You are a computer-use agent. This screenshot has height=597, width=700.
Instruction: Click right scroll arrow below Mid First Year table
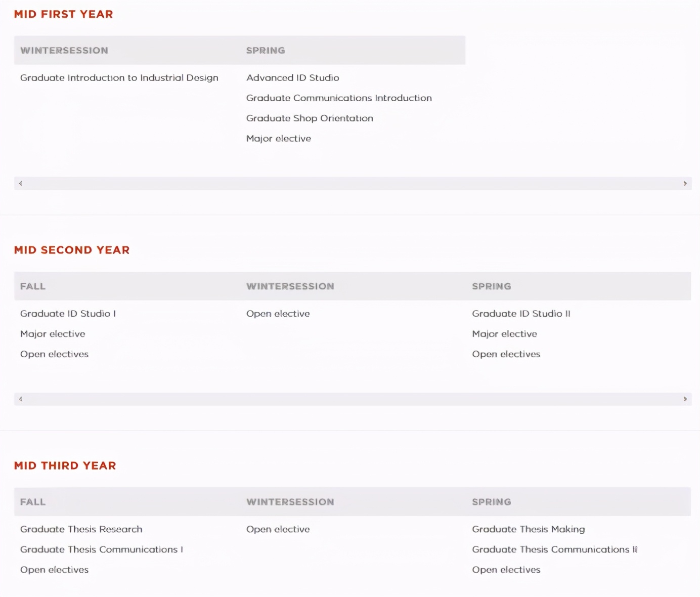685,184
